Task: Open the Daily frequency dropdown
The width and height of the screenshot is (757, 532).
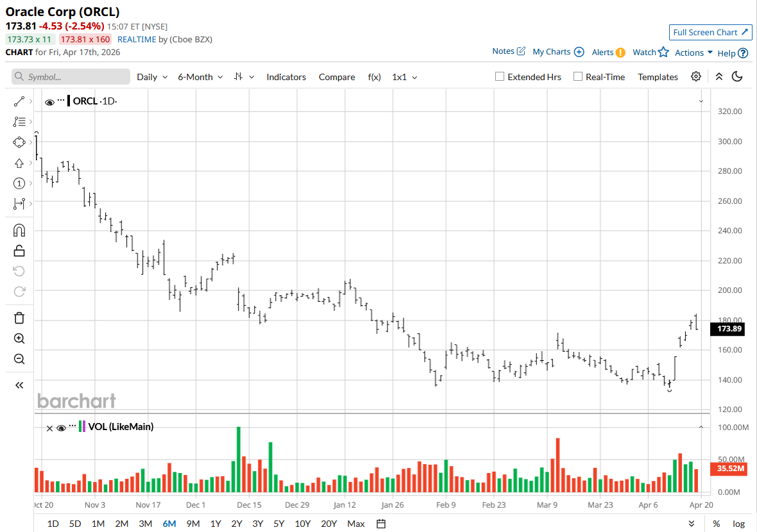Action: pyautogui.click(x=152, y=77)
